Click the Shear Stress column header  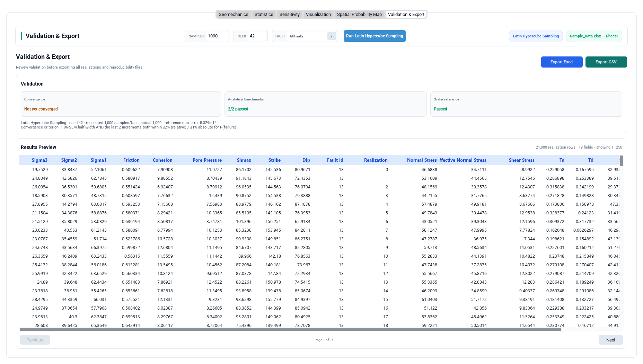(521, 160)
